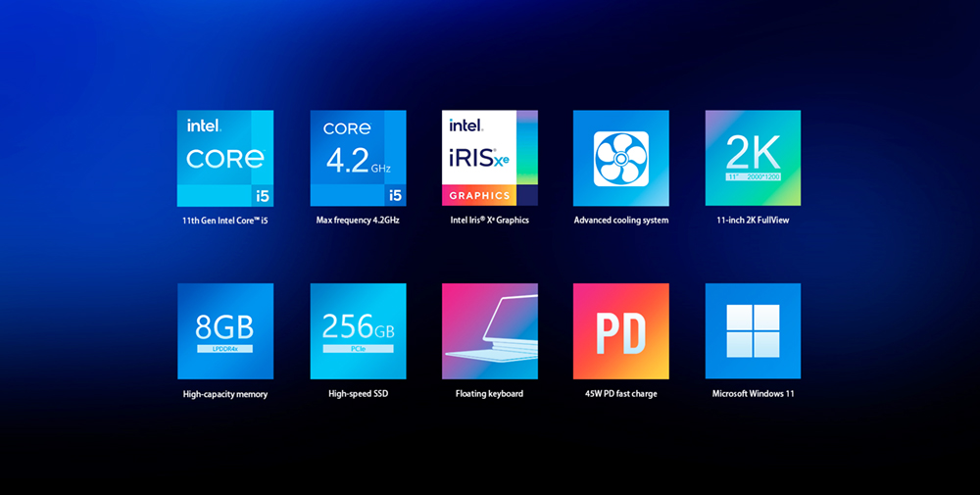The width and height of the screenshot is (980, 495).
Task: Click the '11-inch 2K FullView' label
Action: pos(753,221)
